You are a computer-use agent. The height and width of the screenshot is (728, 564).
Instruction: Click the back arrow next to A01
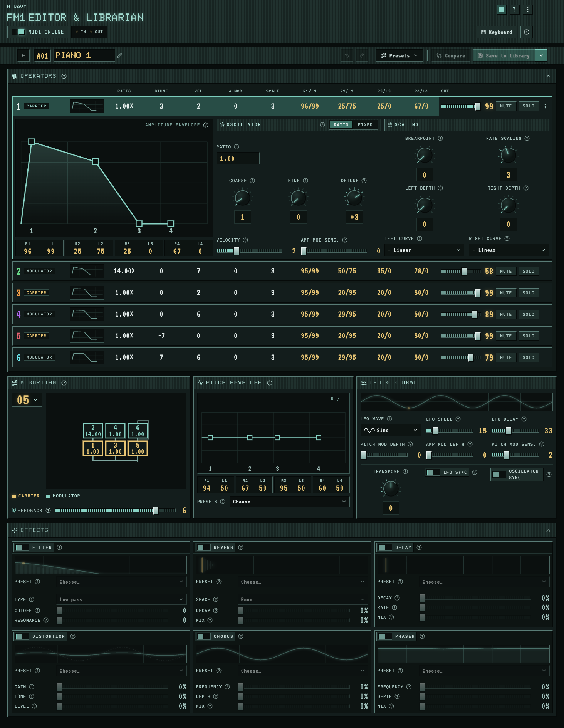[23, 55]
